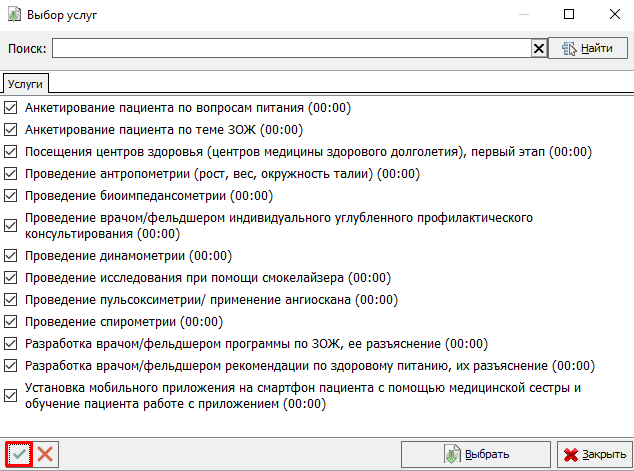
Task: Toggle Установка мобильного приложения checkbox
Action: [12, 396]
